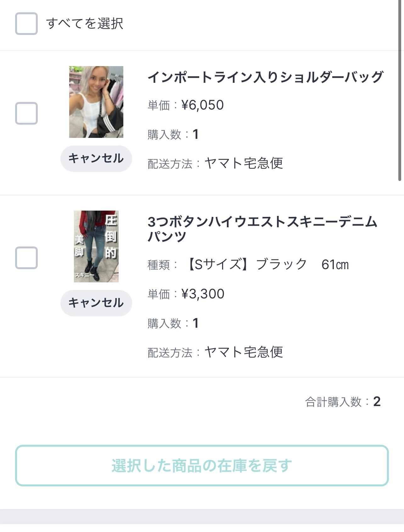Screen dimensions: 404x532
Task: Click the vertical scrollbar on the right edge
Action: [400, 94]
